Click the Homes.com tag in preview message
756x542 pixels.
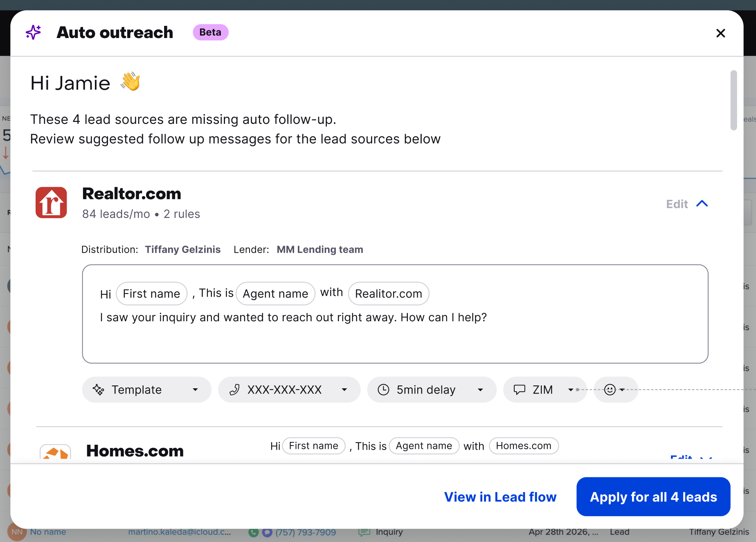click(x=524, y=446)
